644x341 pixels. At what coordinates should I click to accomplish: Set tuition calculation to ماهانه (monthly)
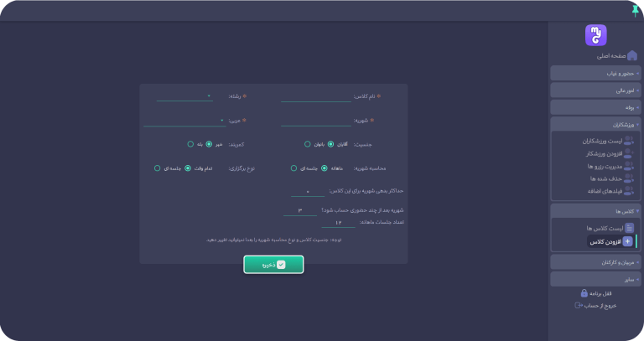pos(325,168)
